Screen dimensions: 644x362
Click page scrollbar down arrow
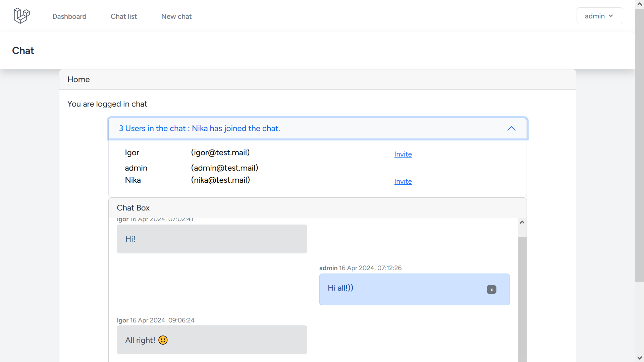[639, 358]
